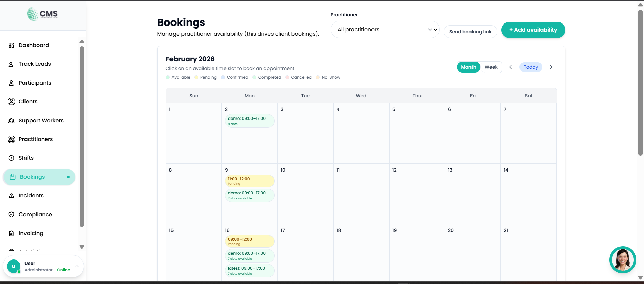The height and width of the screenshot is (284, 644).
Task: Open Dashboard from the sidebar
Action: pyautogui.click(x=39, y=45)
